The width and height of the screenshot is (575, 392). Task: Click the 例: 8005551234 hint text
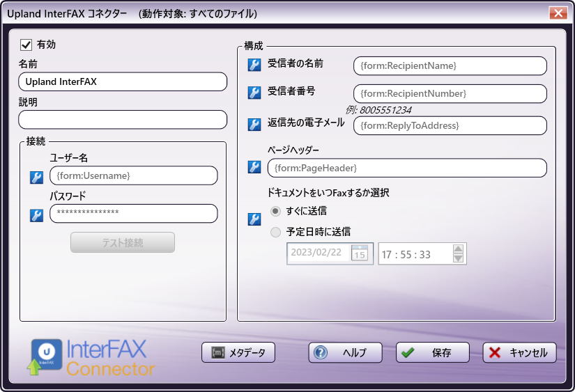378,110
